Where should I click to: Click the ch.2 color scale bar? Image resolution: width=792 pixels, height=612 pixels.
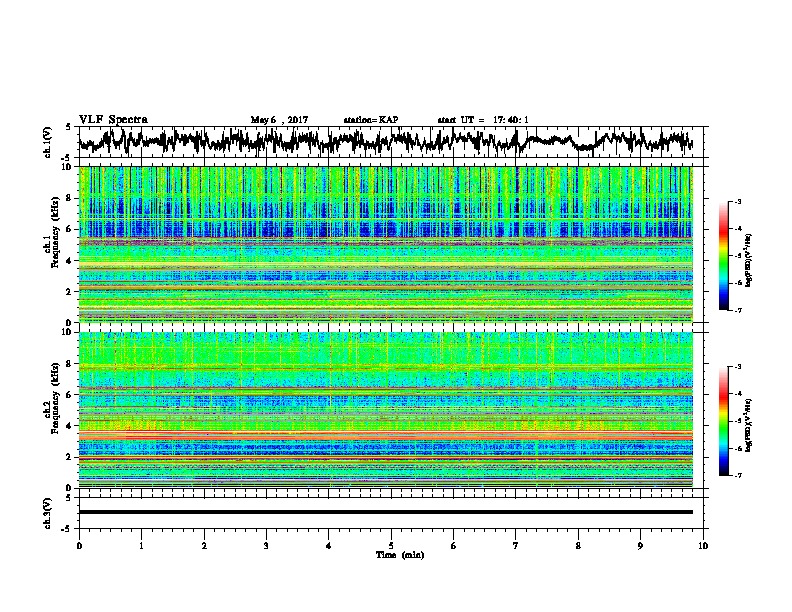(x=724, y=420)
